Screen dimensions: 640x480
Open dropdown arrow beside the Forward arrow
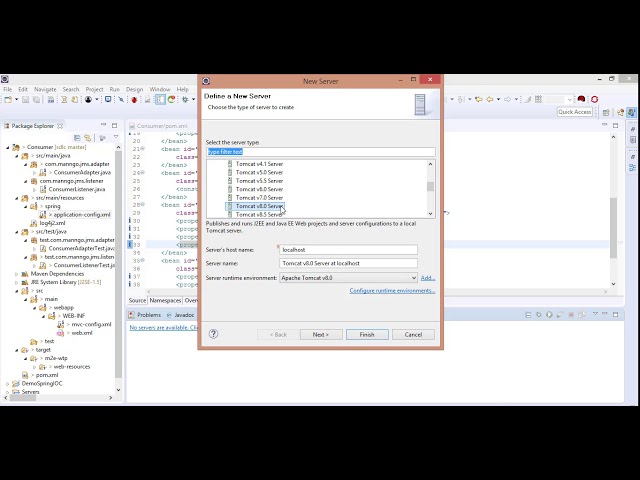(516, 99)
